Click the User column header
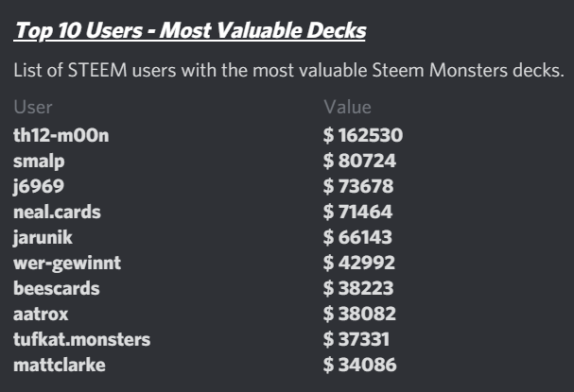Screen dimensions: 574x392 pos(33,107)
